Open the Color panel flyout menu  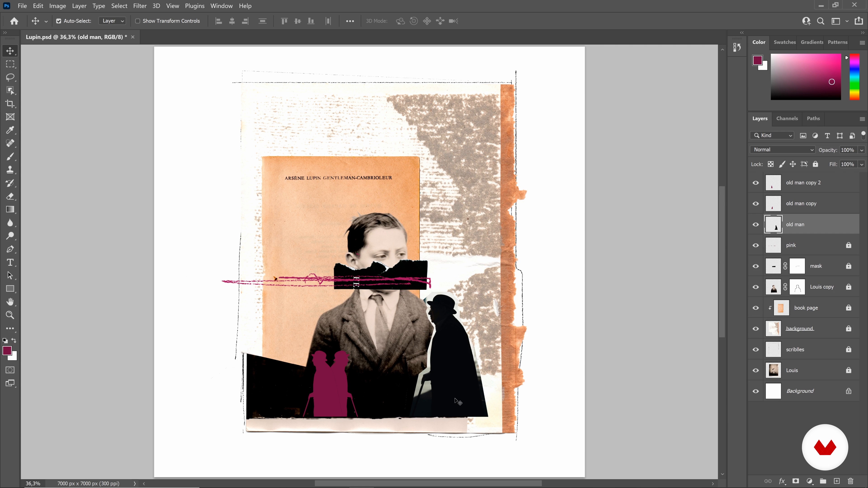pos(862,42)
